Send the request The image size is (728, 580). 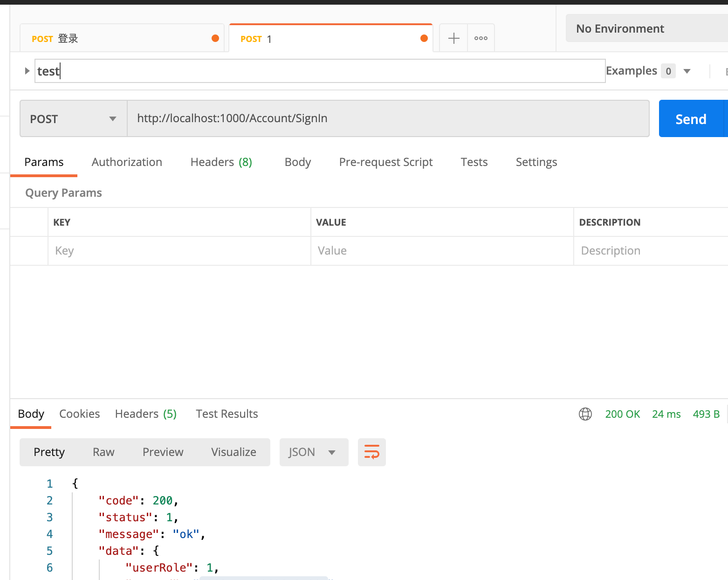coord(691,119)
